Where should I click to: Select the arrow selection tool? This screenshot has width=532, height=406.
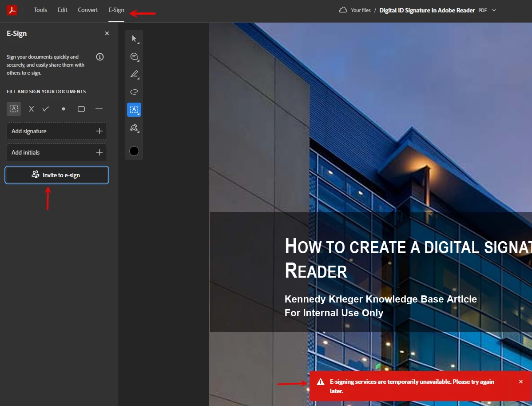coord(135,39)
